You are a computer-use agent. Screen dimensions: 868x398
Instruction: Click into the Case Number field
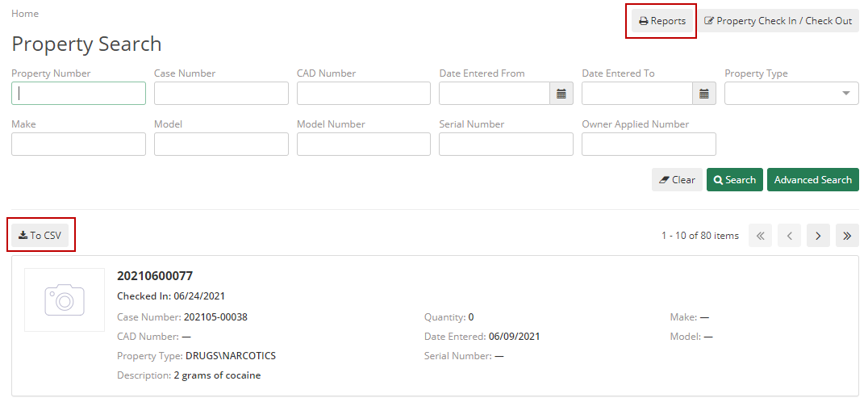coord(221,94)
